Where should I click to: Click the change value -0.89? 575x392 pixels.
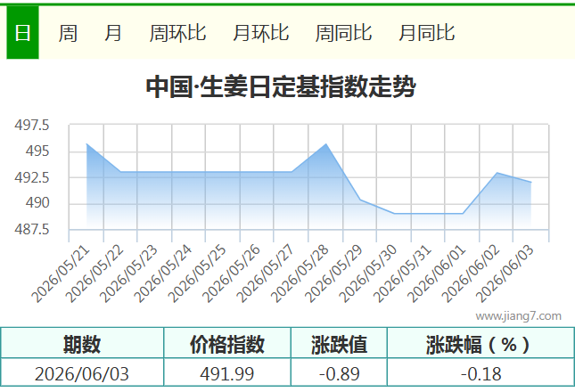340,374
